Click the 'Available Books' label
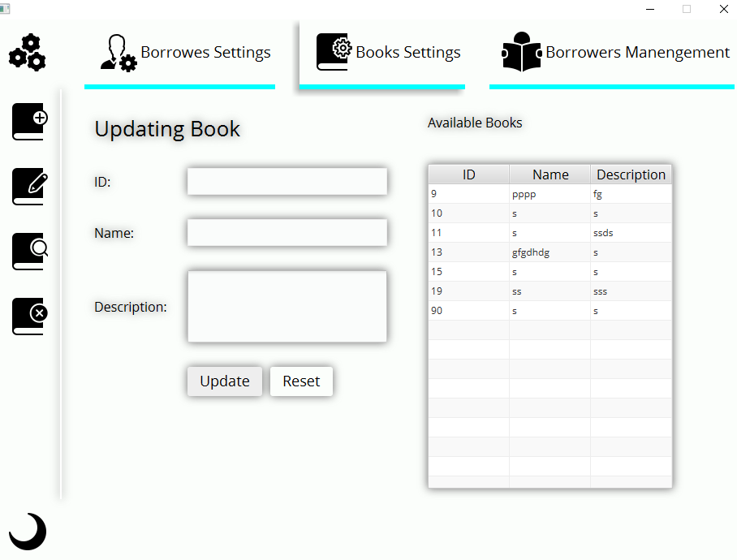The height and width of the screenshot is (560, 737). click(x=475, y=123)
